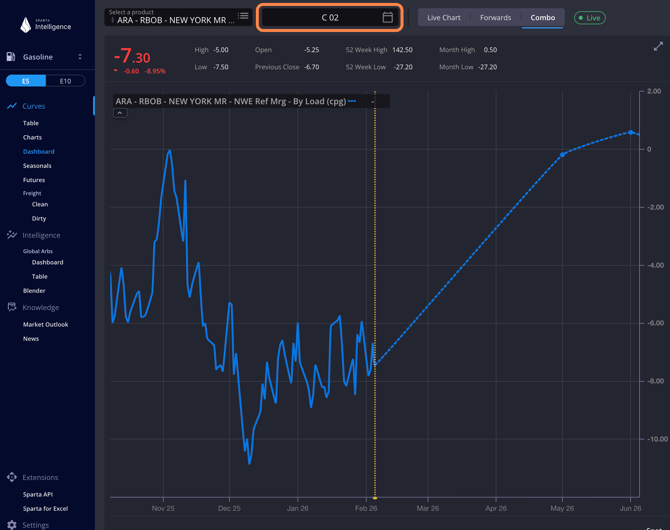Collapse the chart legend chevron

(x=119, y=113)
